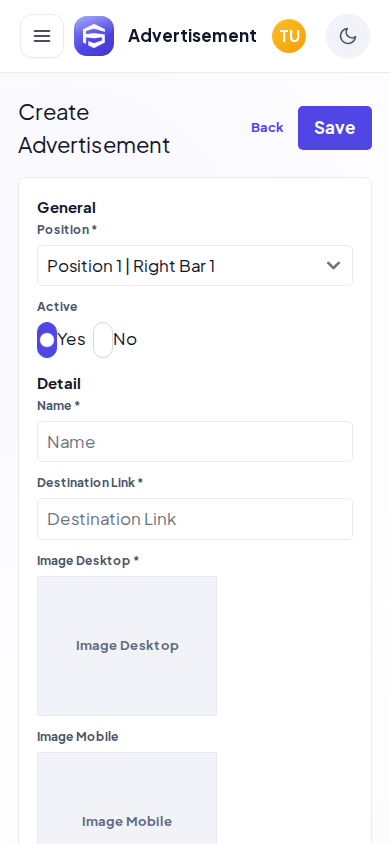Focus the Destination Link input field
The image size is (390, 844).
195,519
